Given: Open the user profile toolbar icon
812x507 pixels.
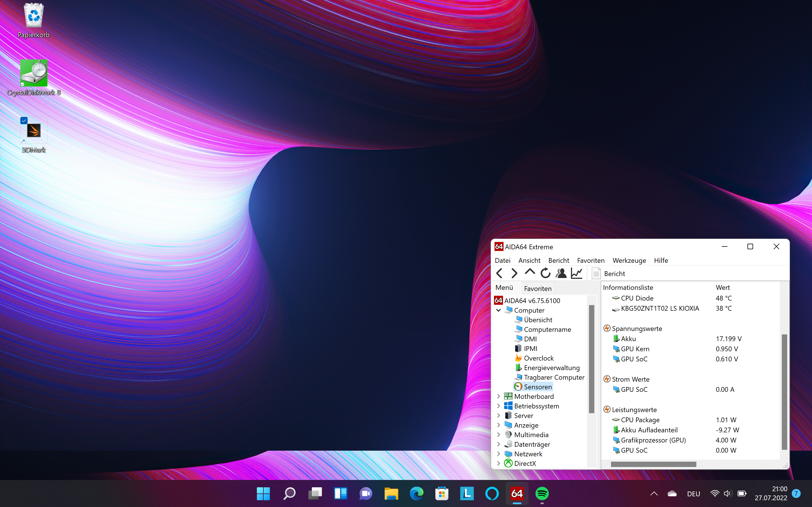Looking at the screenshot, I should (x=561, y=273).
